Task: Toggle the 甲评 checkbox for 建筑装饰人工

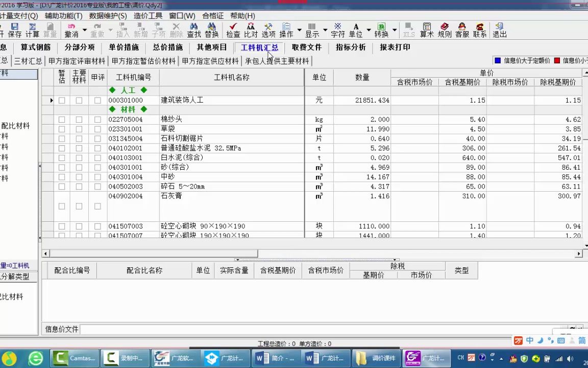Action: click(x=97, y=100)
